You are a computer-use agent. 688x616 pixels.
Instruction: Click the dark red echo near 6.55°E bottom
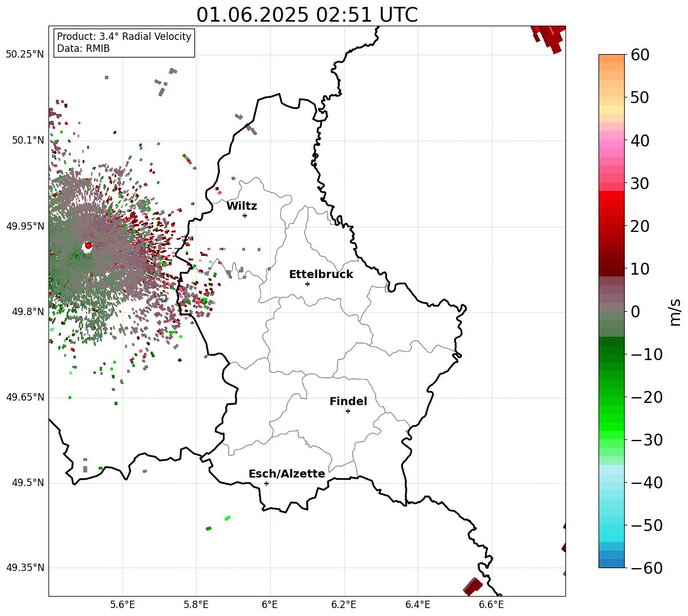(x=473, y=586)
